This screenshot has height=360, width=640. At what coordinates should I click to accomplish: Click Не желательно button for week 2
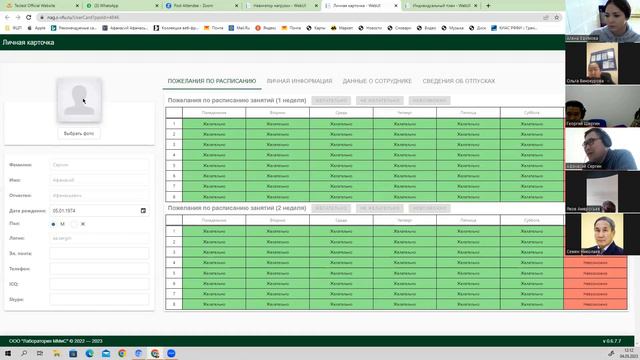(x=380, y=208)
